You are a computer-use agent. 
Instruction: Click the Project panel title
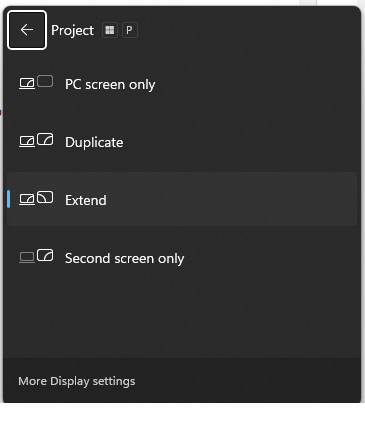pos(72,31)
